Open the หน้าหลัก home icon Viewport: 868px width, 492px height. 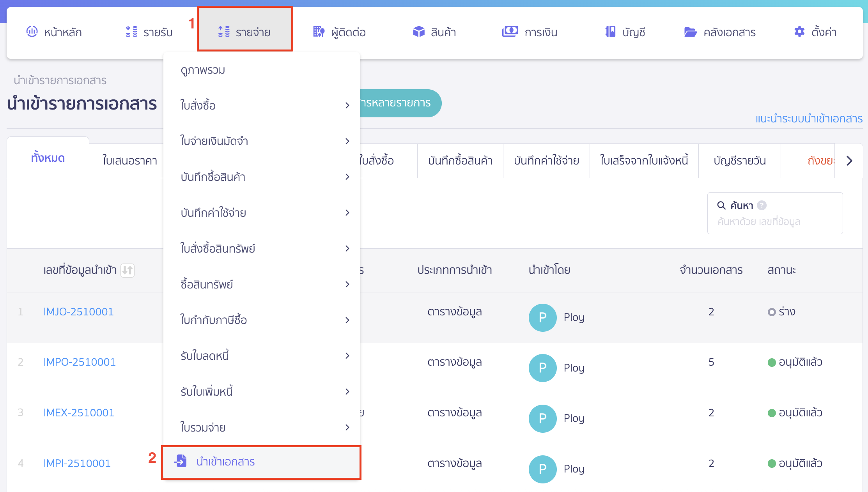(32, 32)
